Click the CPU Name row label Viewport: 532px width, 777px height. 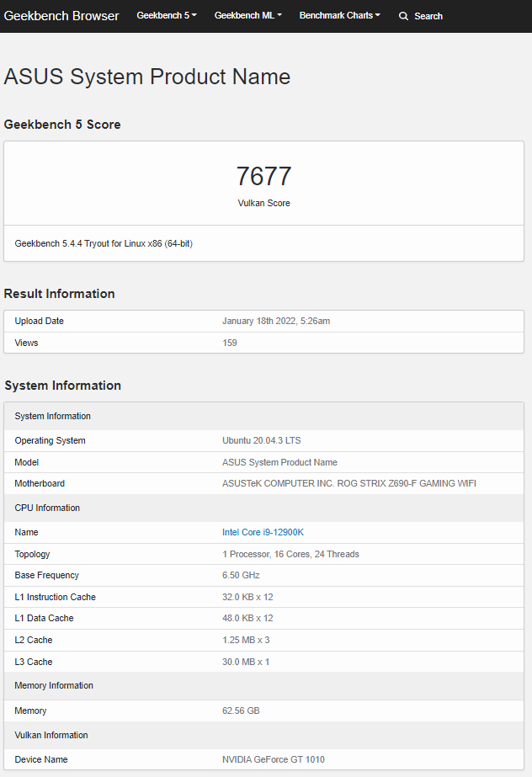26,532
